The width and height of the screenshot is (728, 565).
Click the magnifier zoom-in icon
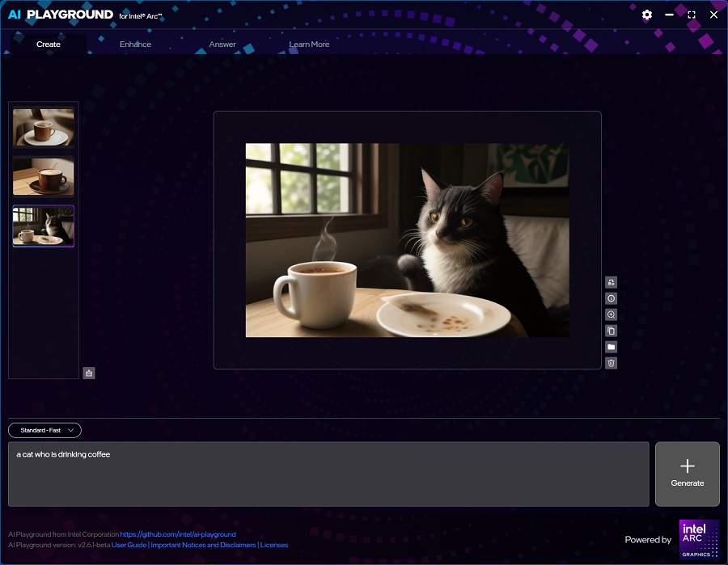point(611,314)
